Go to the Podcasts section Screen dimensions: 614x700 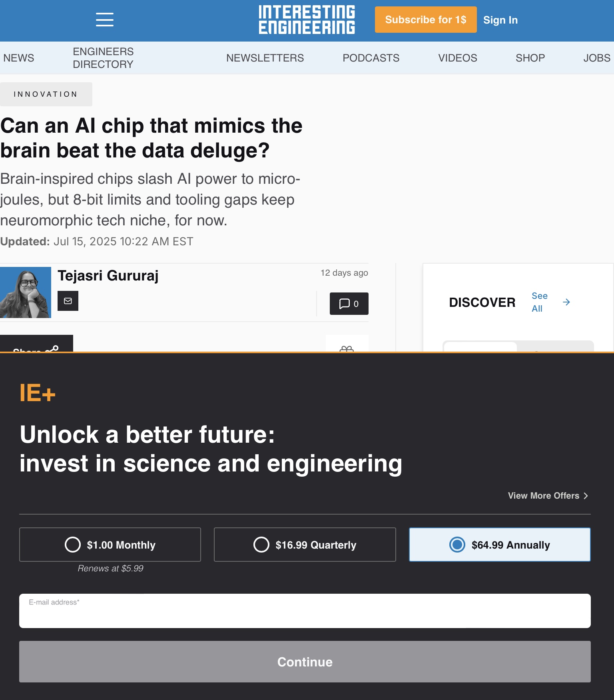pyautogui.click(x=371, y=58)
